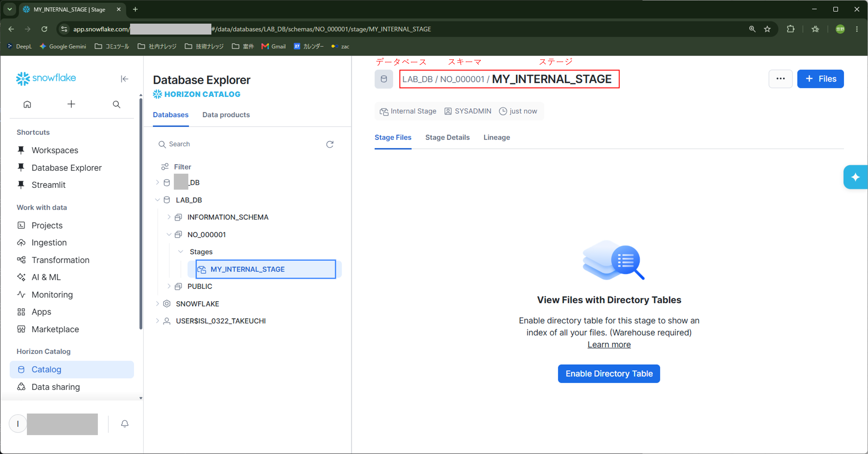Screen dimensions: 868x454
Task: Open the Google Gemini bookmark
Action: click(63, 46)
